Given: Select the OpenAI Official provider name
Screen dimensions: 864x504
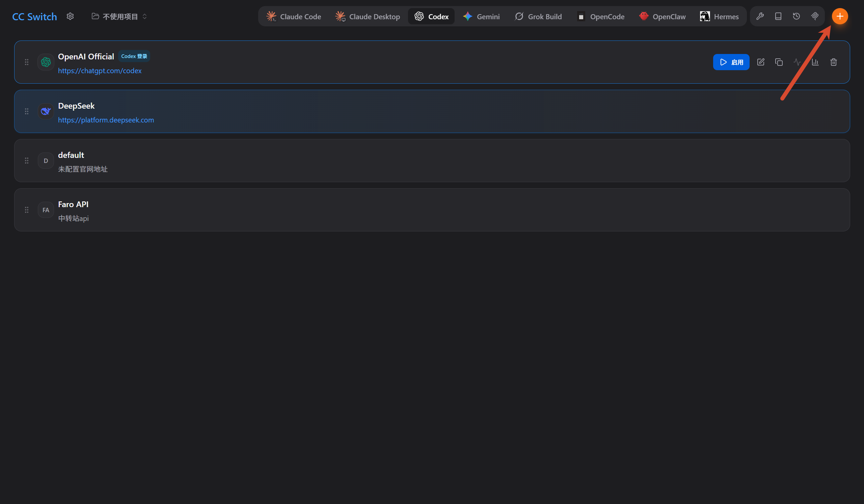Looking at the screenshot, I should (86, 57).
